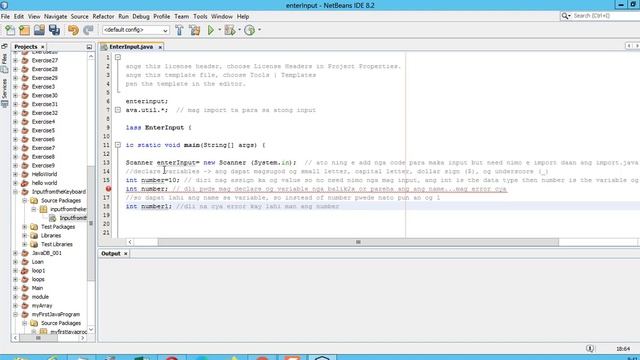640x360 pixels.
Task: Click the Redo arrow icon
Action: 88,30
